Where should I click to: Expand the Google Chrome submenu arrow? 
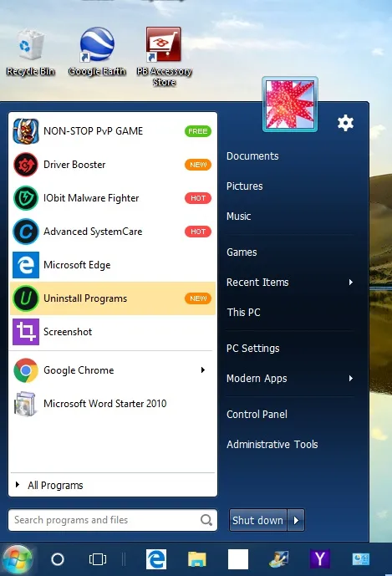[x=203, y=370]
